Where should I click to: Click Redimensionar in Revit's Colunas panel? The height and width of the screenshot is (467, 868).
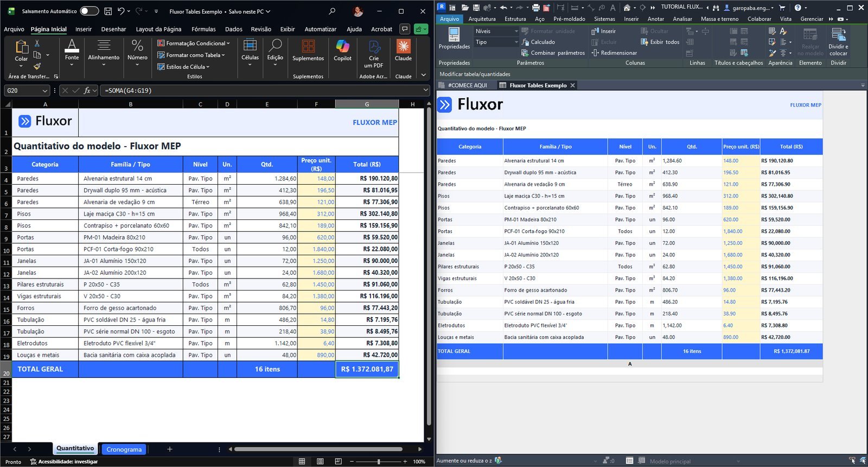pyautogui.click(x=614, y=53)
